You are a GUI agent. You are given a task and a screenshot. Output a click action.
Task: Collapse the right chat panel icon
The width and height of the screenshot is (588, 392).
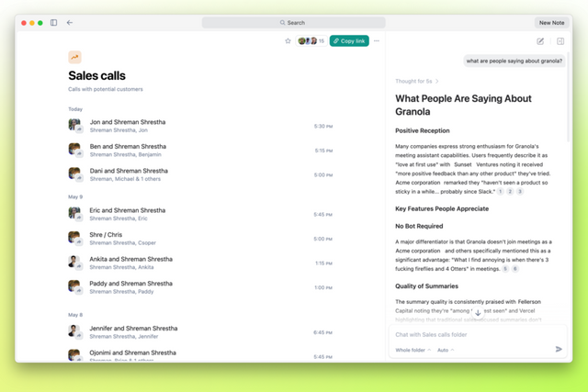(560, 41)
